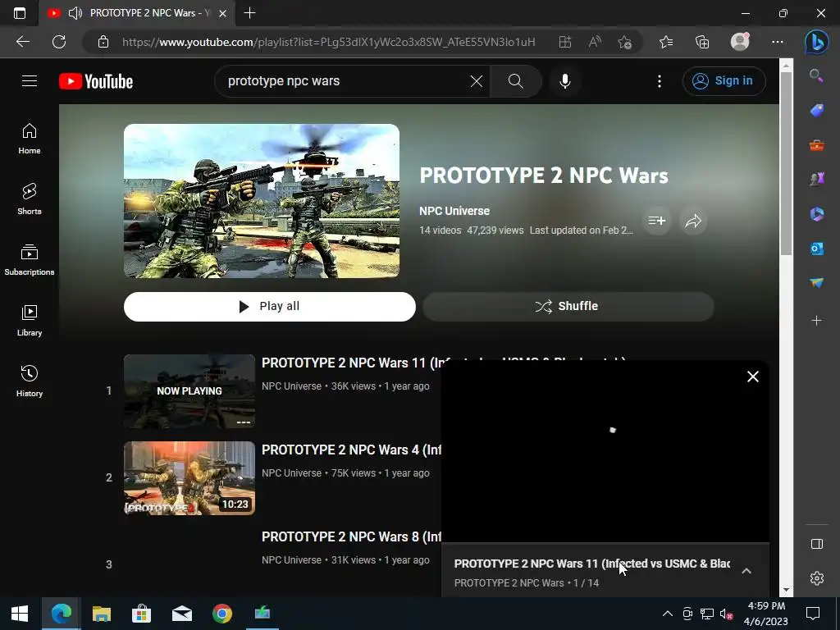Open Edge sidebar Games icon

click(816, 180)
